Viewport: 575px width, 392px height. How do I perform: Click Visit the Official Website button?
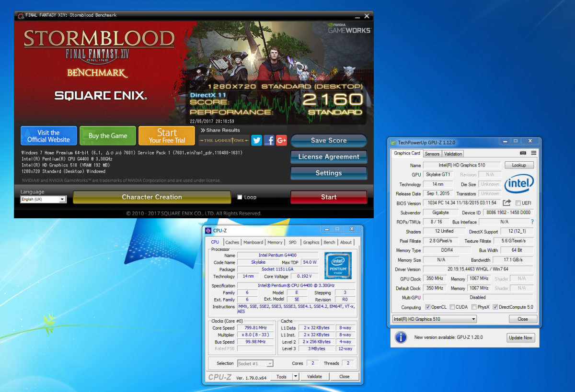click(49, 136)
